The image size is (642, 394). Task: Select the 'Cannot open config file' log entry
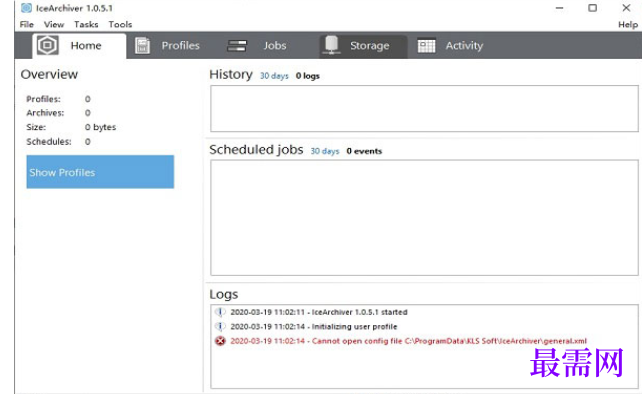click(408, 341)
